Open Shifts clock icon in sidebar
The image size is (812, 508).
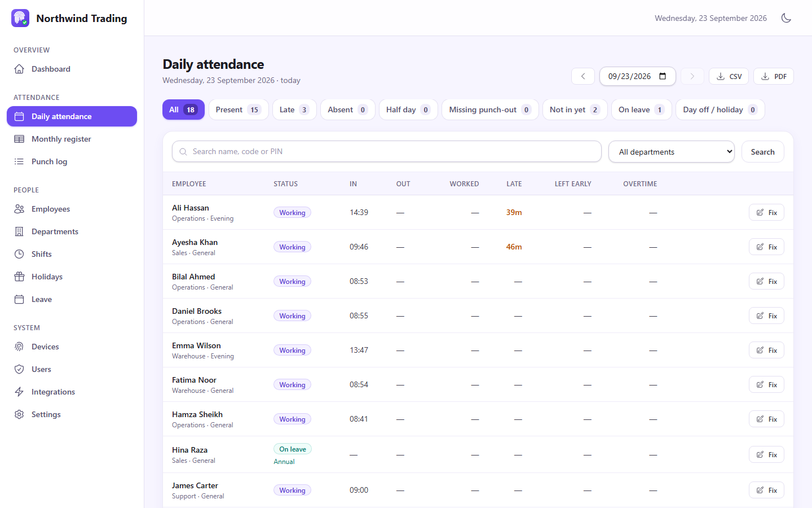pos(19,254)
